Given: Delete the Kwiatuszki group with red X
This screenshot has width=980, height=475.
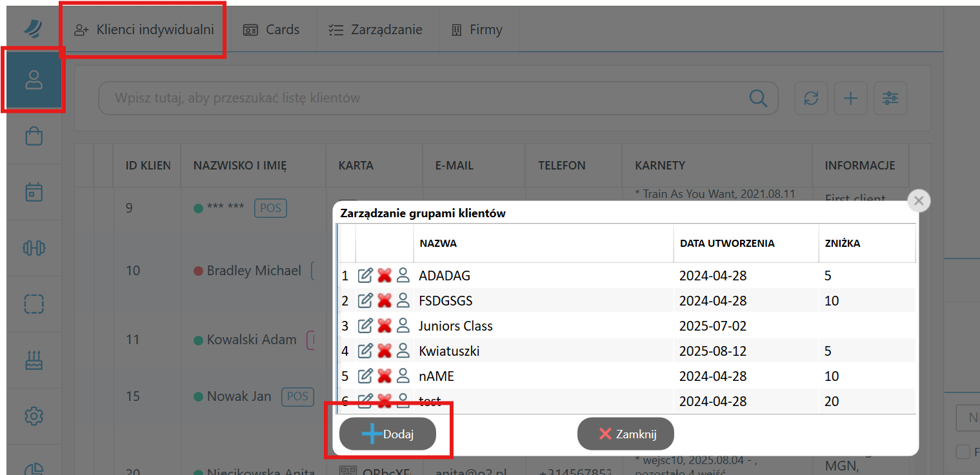Looking at the screenshot, I should [385, 351].
